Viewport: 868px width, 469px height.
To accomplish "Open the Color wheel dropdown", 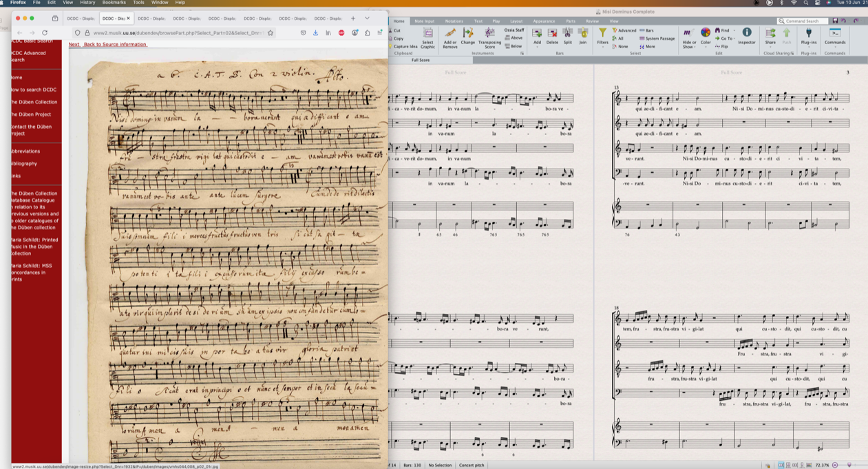I will 706,37.
